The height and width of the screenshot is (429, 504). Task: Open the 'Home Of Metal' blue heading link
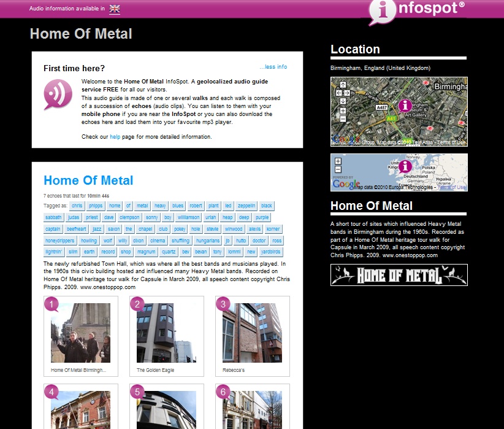(88, 180)
